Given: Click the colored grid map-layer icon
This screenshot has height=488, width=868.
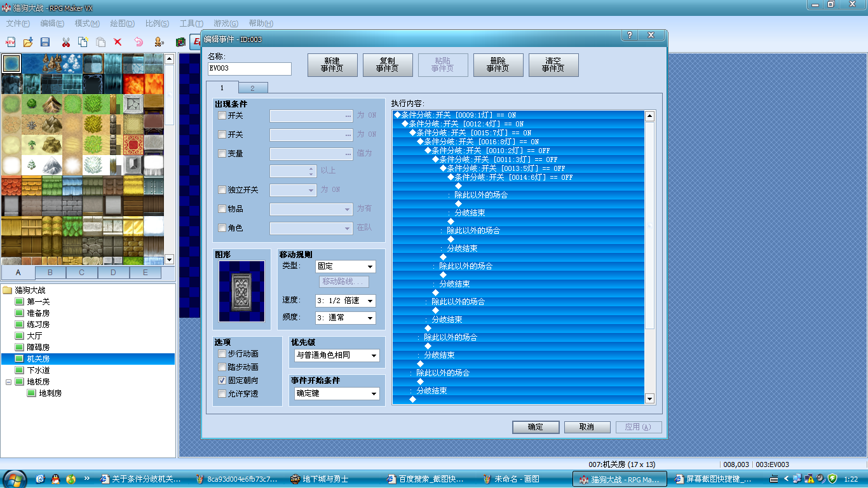Looking at the screenshot, I should (x=180, y=42).
